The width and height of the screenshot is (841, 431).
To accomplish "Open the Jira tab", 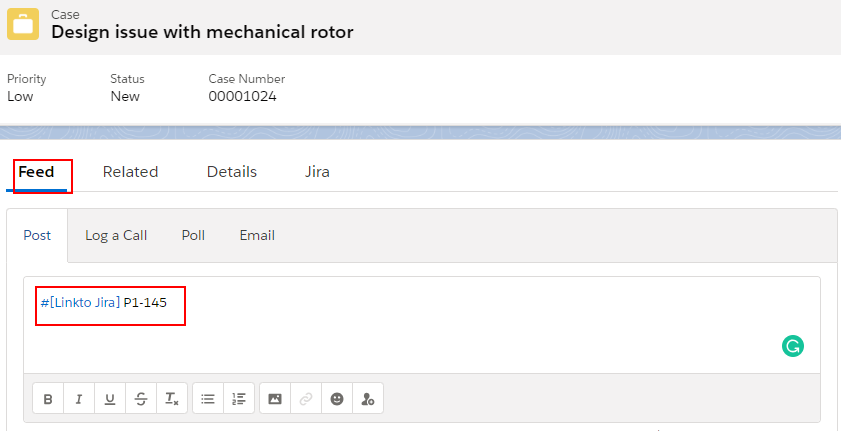I will [x=317, y=172].
